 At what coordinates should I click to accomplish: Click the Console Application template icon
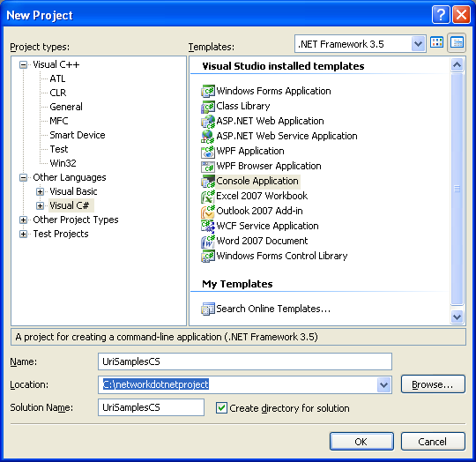tap(208, 181)
